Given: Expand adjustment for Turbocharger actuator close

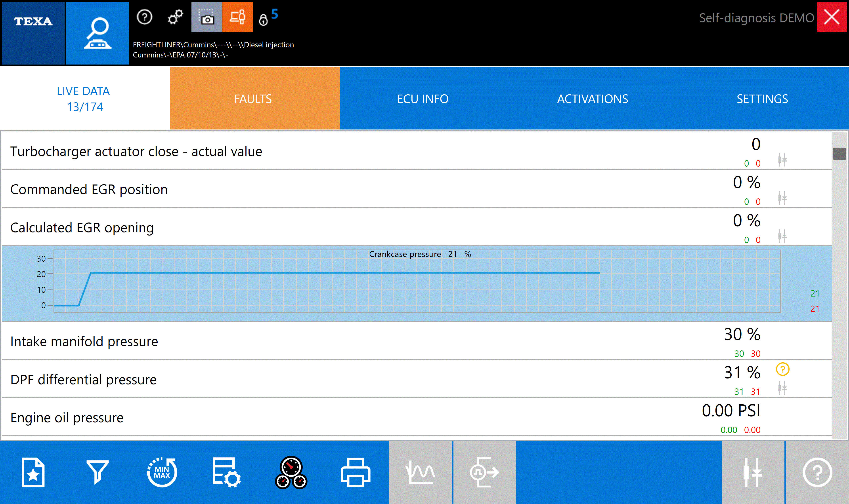Looking at the screenshot, I should pyautogui.click(x=782, y=160).
